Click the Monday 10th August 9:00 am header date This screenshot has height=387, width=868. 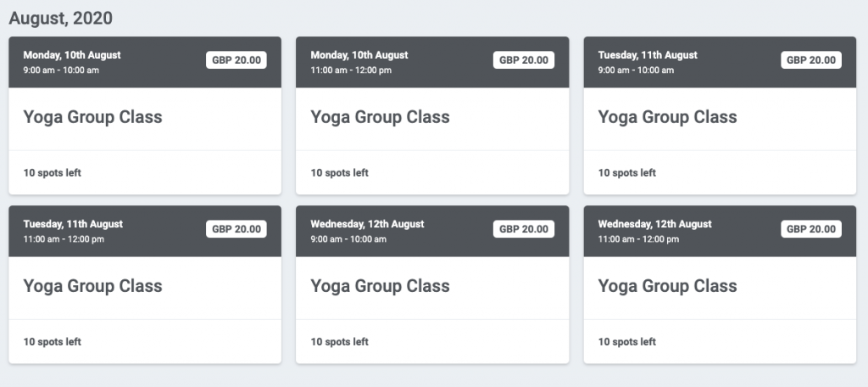(72, 55)
